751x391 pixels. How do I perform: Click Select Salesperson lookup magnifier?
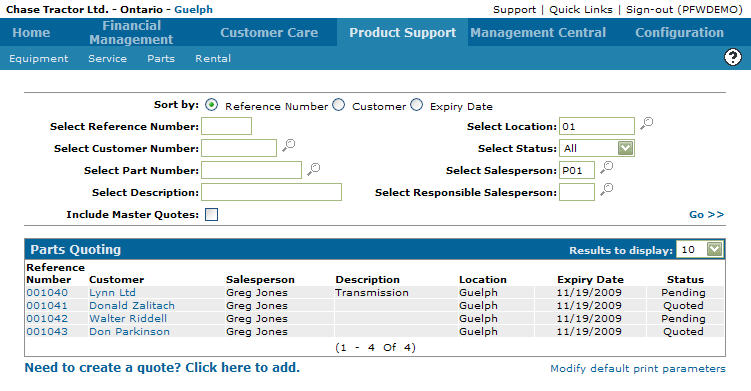(x=606, y=167)
